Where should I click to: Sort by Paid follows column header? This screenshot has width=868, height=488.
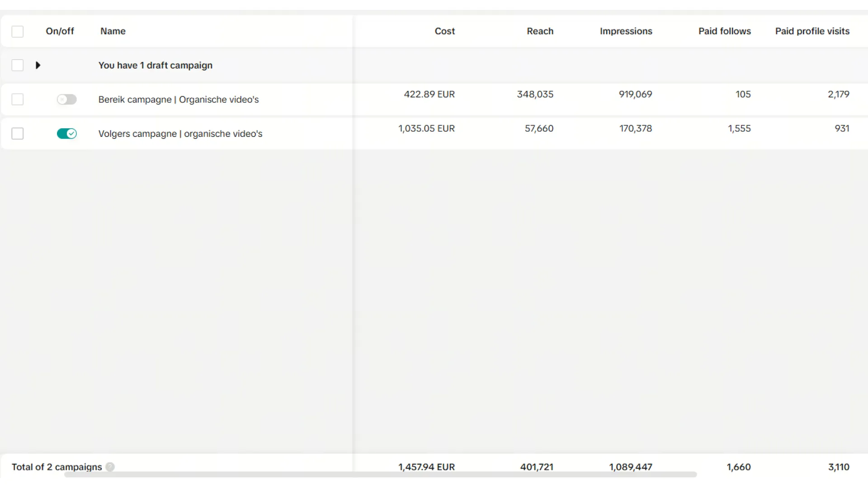click(x=724, y=31)
